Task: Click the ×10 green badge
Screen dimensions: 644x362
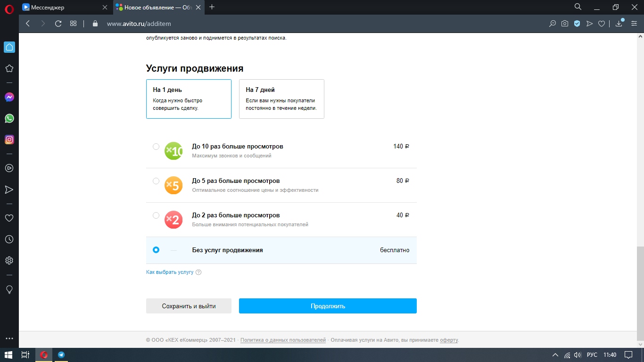Action: (x=173, y=151)
